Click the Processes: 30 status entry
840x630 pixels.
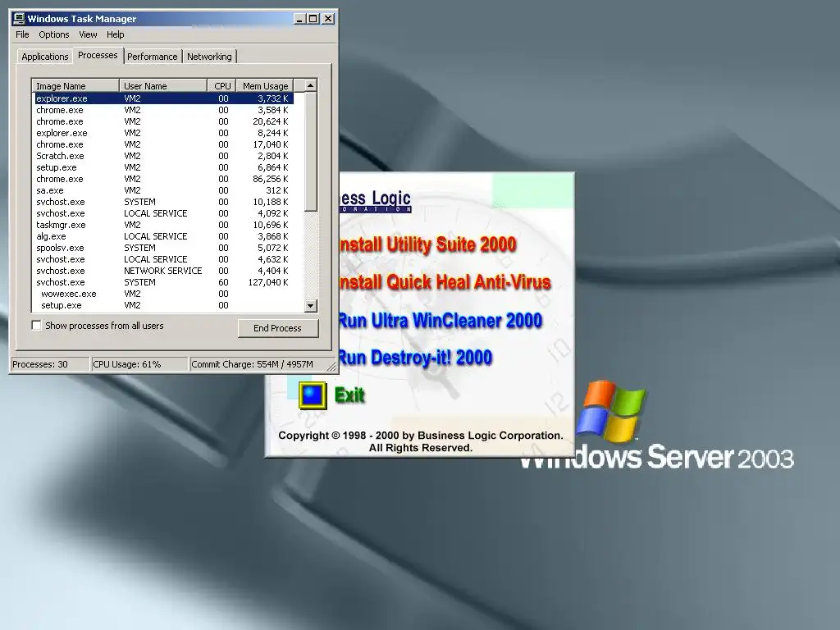coord(50,364)
